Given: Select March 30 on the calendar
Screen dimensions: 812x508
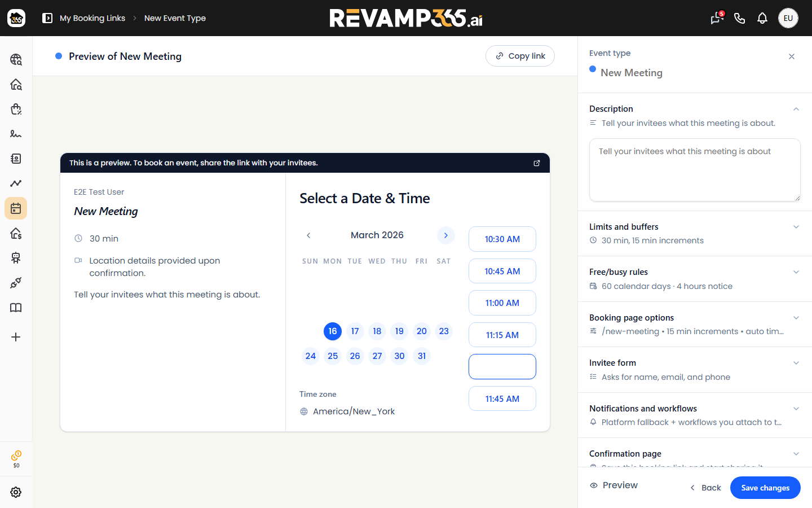Looking at the screenshot, I should tap(399, 356).
